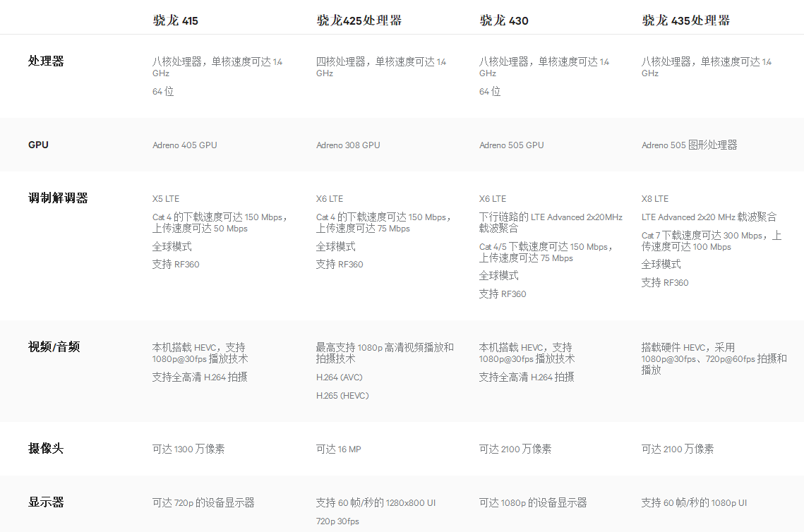
Task: Click 八核处理器 text in 骁龙 430 column
Action: [x=544, y=66]
